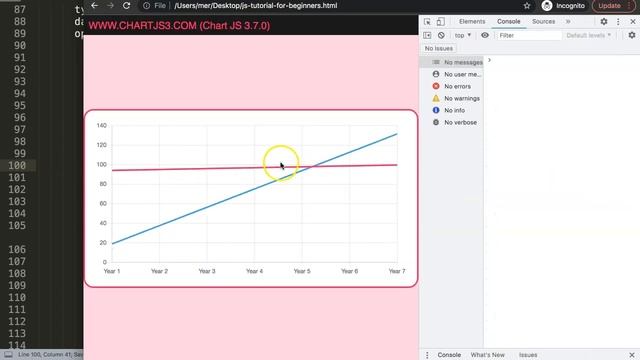Click the No Issues label
This screenshot has width=640, height=360.
[439, 48]
